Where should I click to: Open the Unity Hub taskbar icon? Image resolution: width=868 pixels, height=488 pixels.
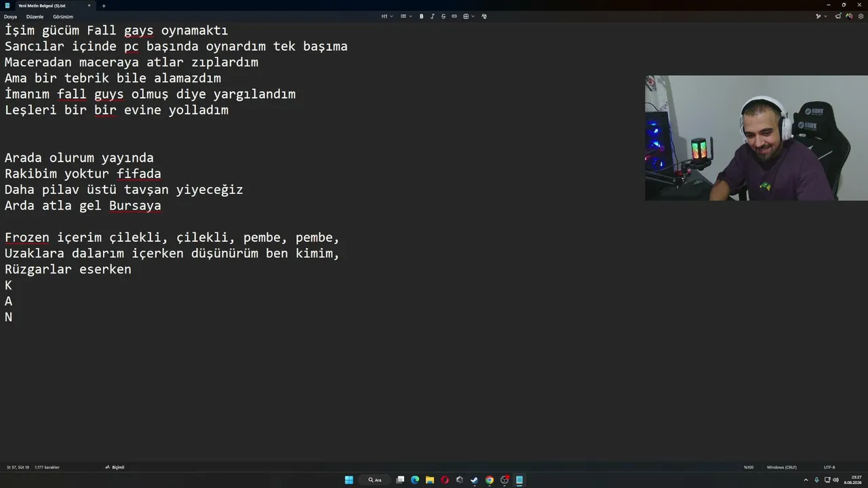[x=460, y=480]
